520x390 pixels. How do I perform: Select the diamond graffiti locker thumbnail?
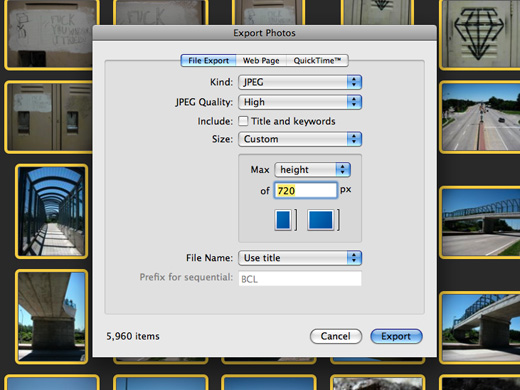pyautogui.click(x=480, y=34)
